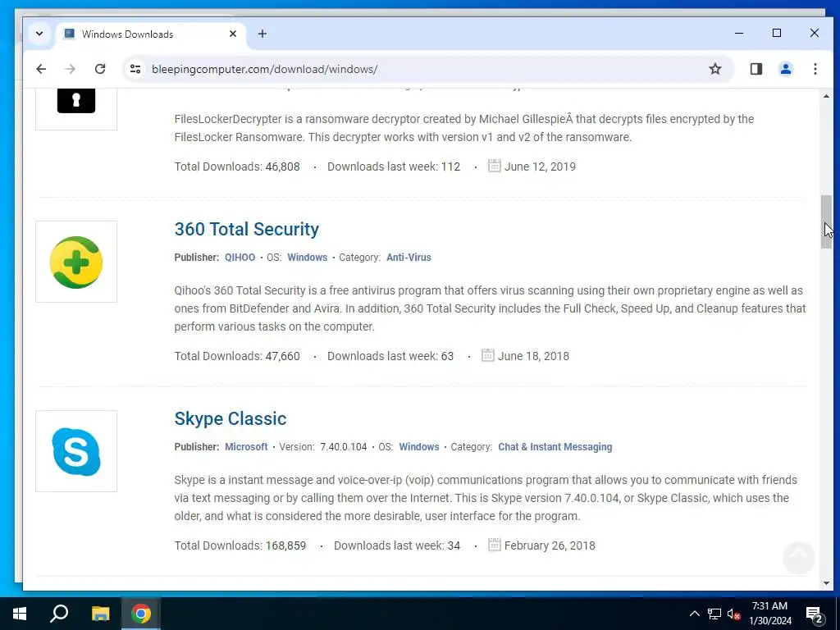840x630 pixels.
Task: Open Windows taskbar search
Action: pyautogui.click(x=59, y=614)
